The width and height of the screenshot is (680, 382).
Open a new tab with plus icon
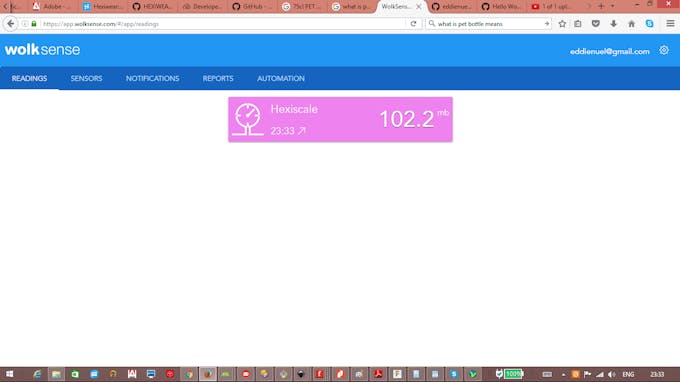601,6
